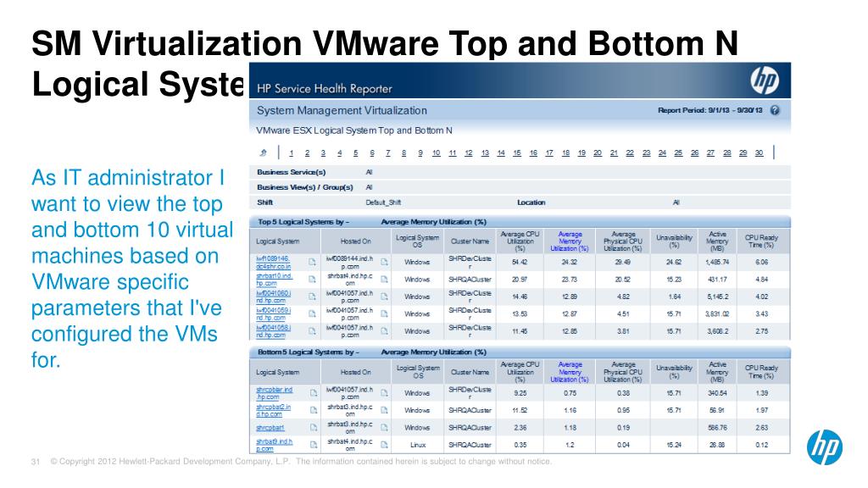
Task: Jump to day 1 in date navigation
Action: 292,153
